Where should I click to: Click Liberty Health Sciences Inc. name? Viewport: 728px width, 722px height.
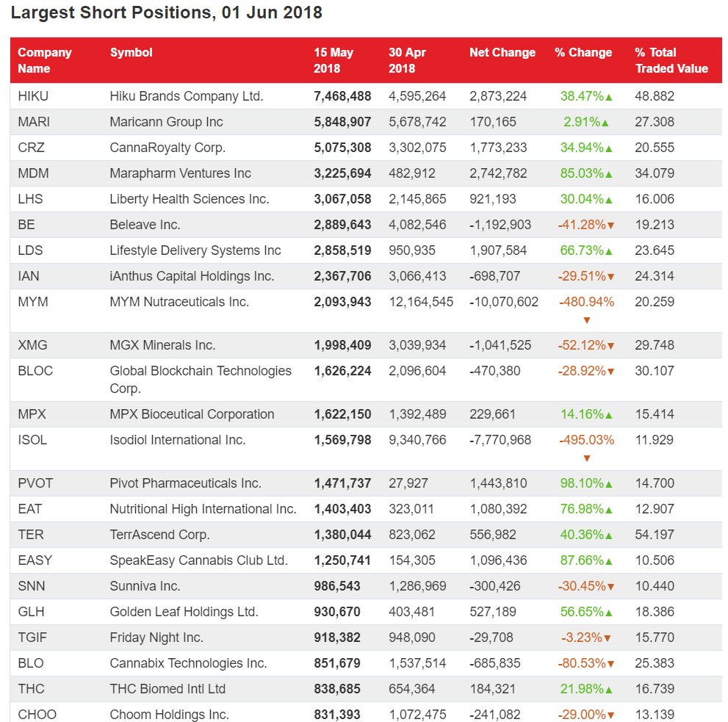190,199
